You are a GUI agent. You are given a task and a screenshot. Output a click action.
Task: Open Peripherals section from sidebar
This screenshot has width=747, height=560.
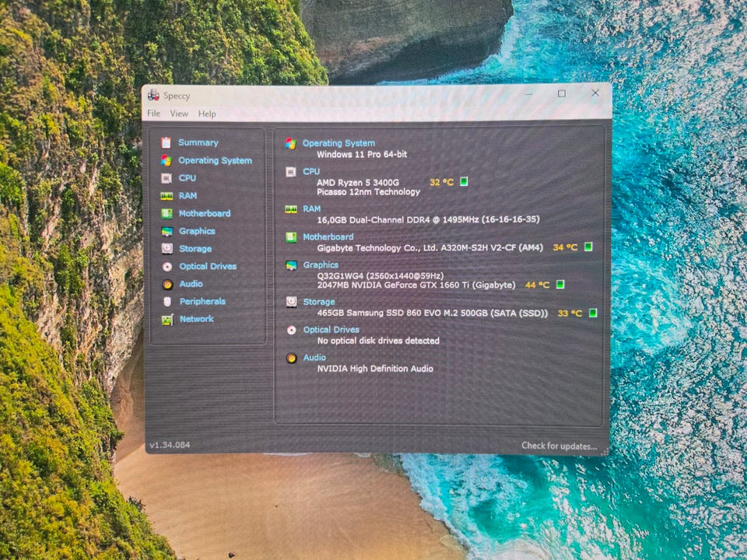coord(203,302)
